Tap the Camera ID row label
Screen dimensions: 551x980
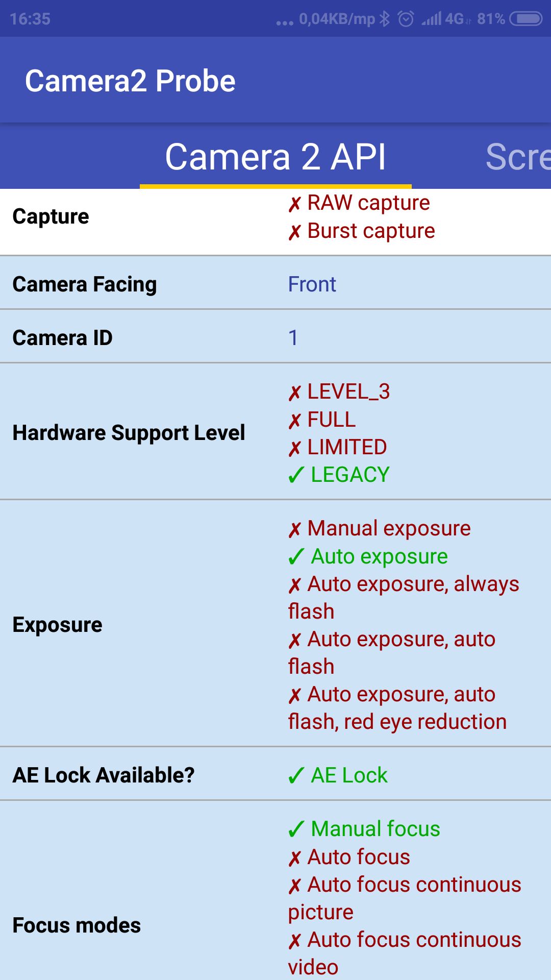coord(62,338)
